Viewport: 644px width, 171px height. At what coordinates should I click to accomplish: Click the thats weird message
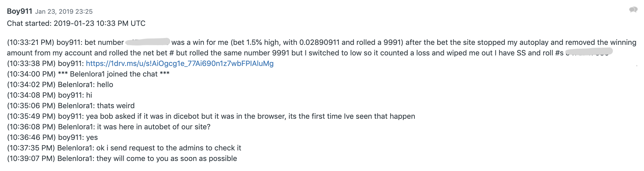coord(71,106)
